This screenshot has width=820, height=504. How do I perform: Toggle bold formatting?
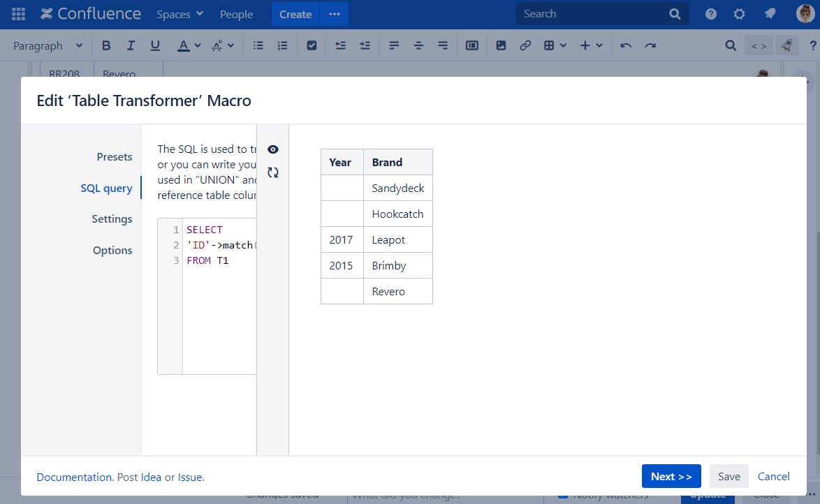[106, 45]
